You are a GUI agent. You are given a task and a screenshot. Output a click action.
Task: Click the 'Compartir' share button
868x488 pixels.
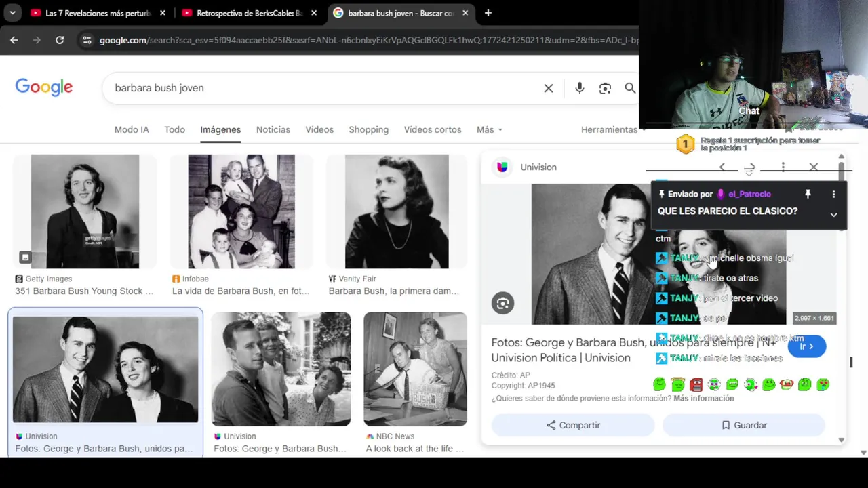573,425
